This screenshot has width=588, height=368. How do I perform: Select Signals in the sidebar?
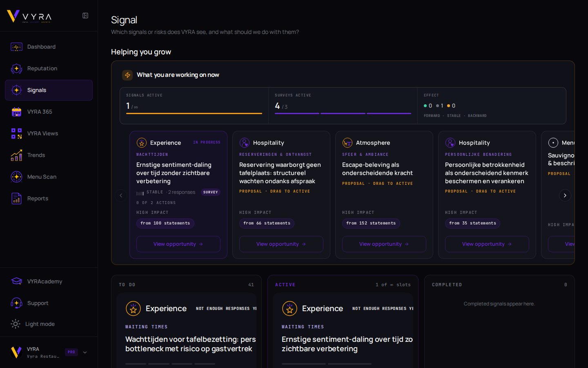pos(49,90)
